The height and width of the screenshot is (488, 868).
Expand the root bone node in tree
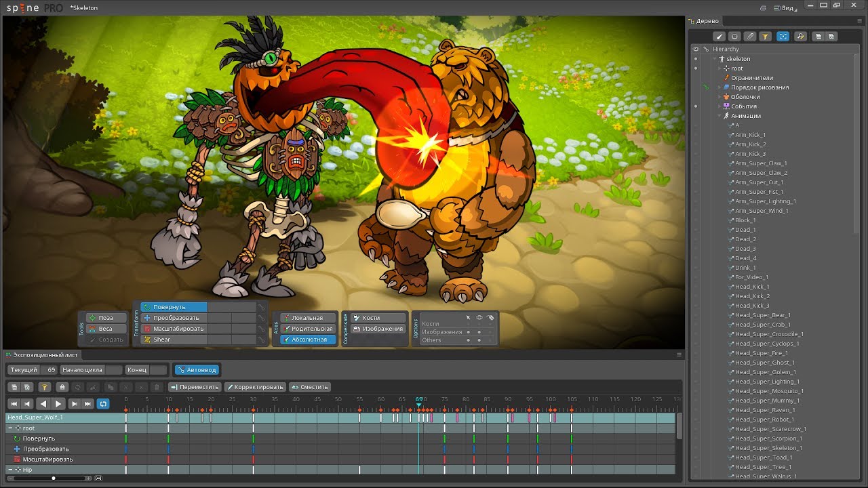719,68
